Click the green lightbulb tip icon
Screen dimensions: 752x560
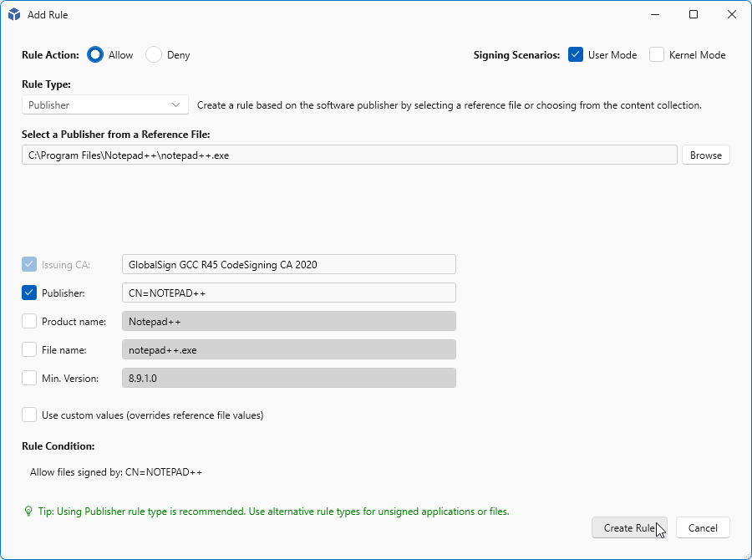point(28,511)
